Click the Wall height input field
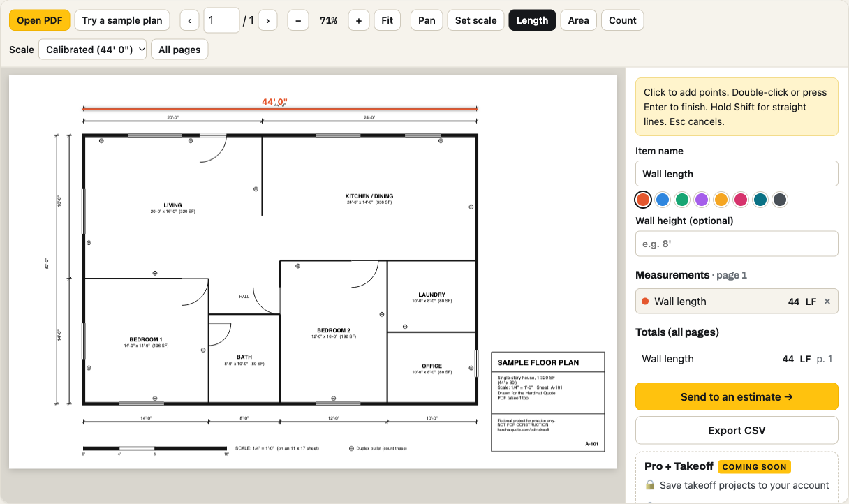The height and width of the screenshot is (504, 849). tap(737, 244)
